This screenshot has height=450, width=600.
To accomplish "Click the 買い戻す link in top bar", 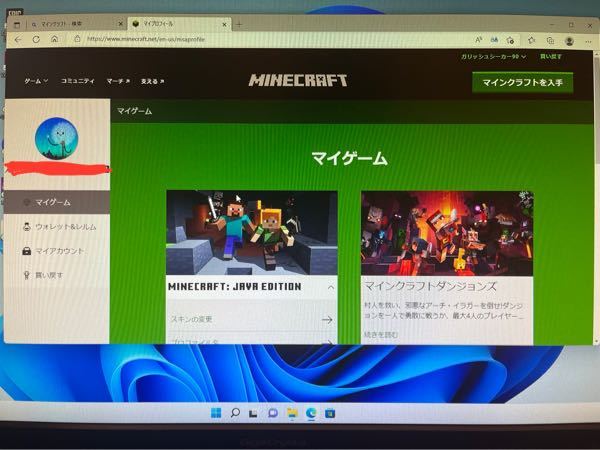I will (x=551, y=57).
